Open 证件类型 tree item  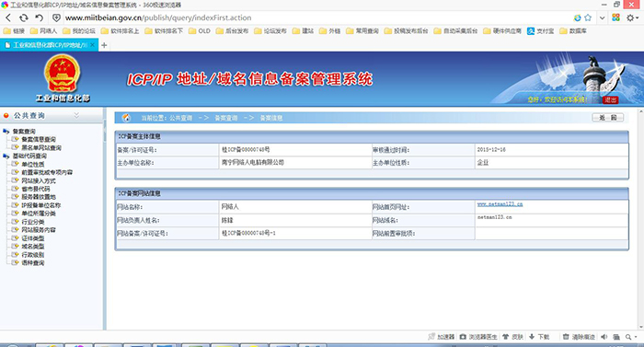click(33, 238)
